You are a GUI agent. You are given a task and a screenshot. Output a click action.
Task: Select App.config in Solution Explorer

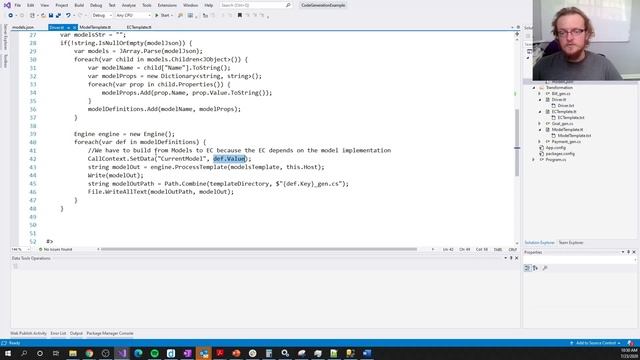tap(555, 148)
